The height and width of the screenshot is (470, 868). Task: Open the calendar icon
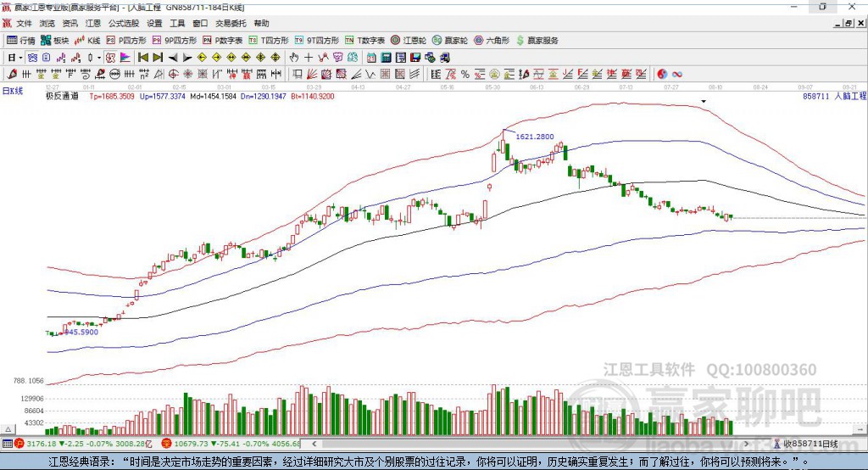(371, 57)
